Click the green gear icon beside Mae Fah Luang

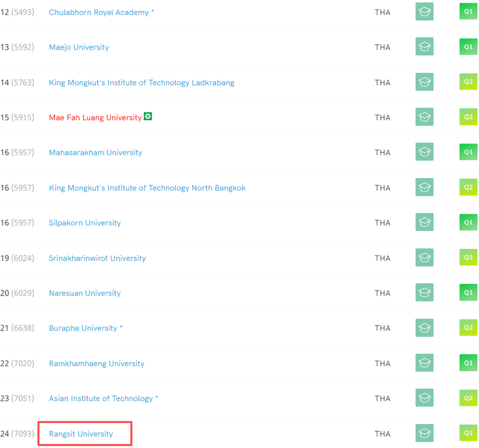pyautogui.click(x=148, y=116)
